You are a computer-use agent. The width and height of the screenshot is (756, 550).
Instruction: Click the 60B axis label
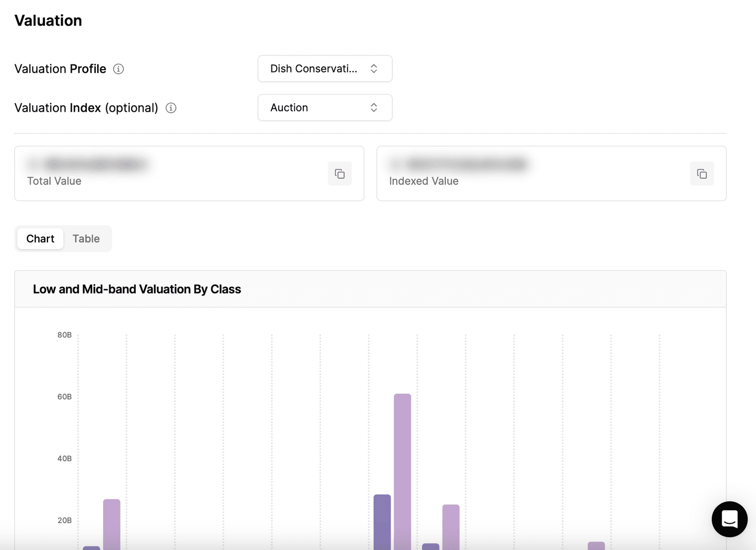65,397
